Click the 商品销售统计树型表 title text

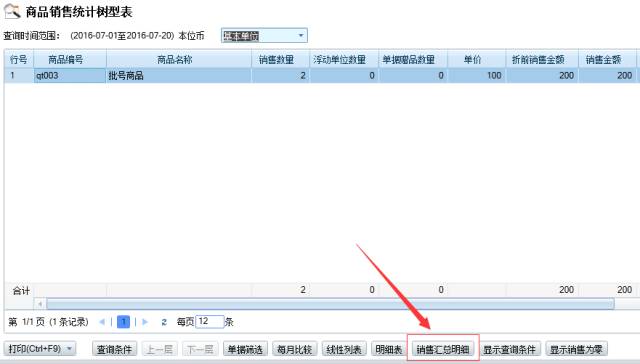pos(79,11)
